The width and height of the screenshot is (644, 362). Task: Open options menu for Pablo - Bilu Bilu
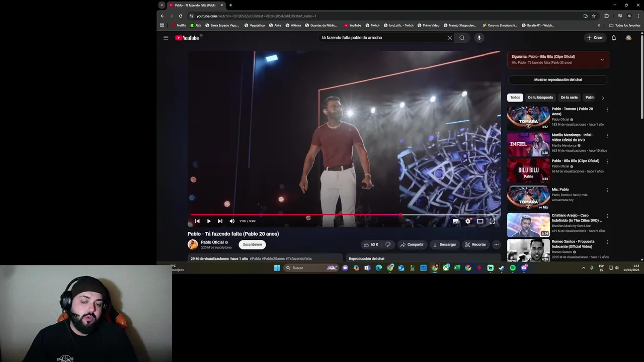[x=607, y=162]
